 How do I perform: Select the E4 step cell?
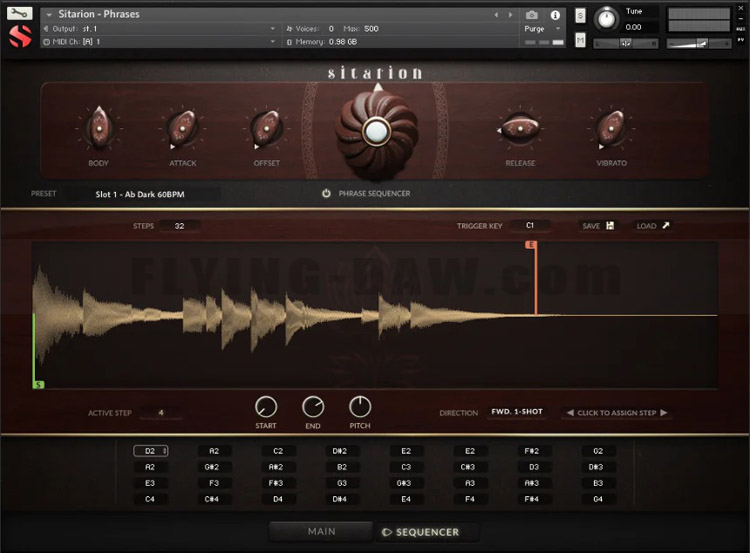(x=406, y=499)
